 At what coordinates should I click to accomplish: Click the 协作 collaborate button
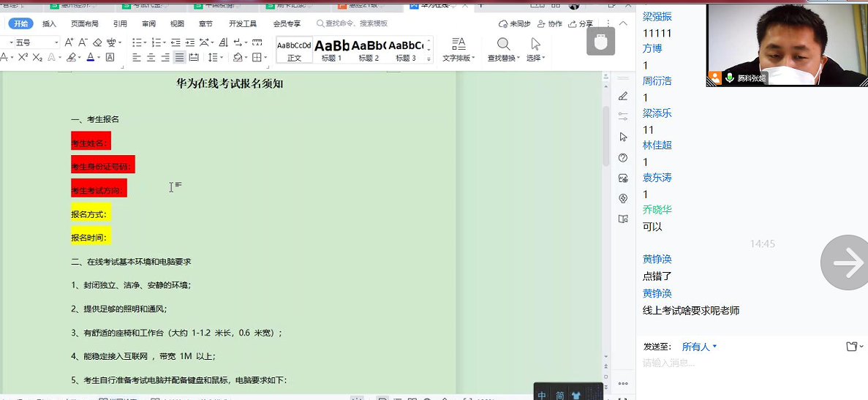(550, 24)
